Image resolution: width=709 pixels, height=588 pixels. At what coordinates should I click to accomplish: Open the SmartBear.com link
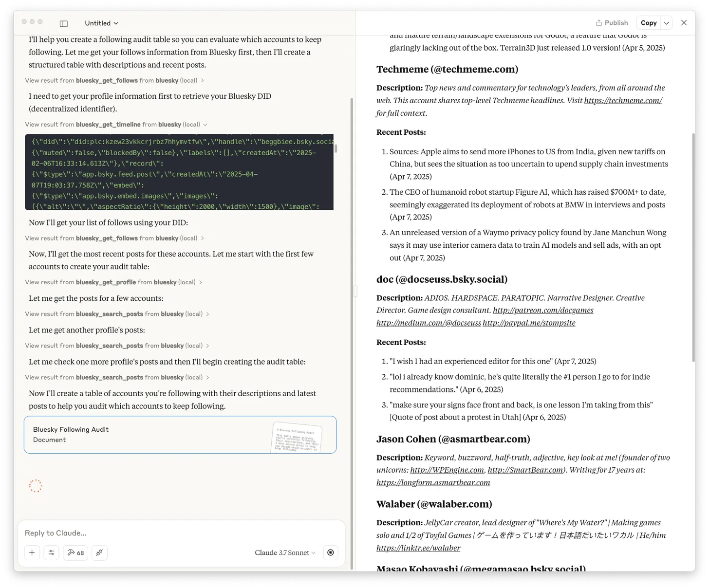pos(525,470)
